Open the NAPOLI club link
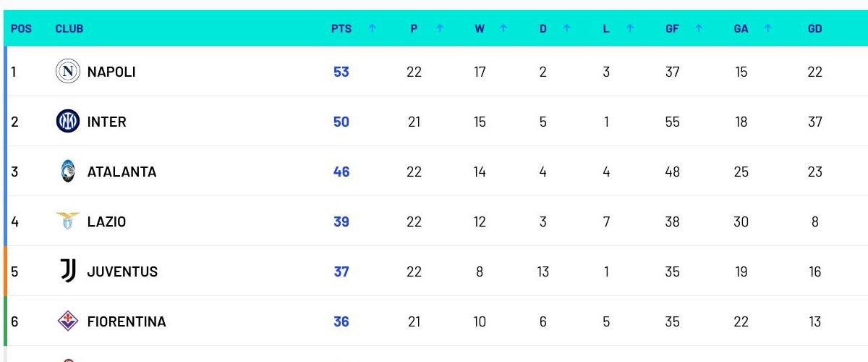Screen dimensions: 868x362 click(x=111, y=72)
